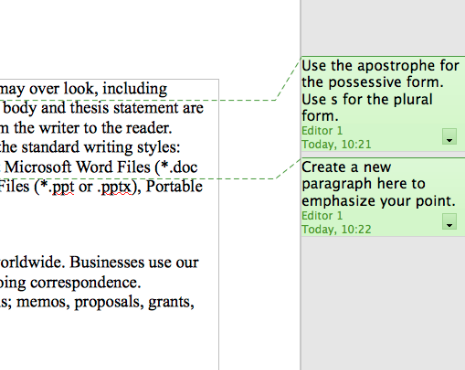Open the dropdown arrow on the new paragraph comment
465x370 pixels.
449,222
